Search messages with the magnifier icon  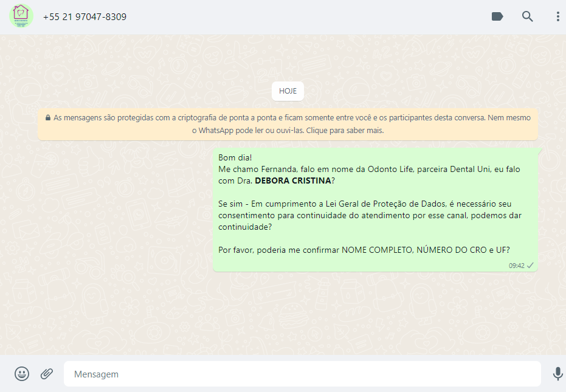point(527,16)
